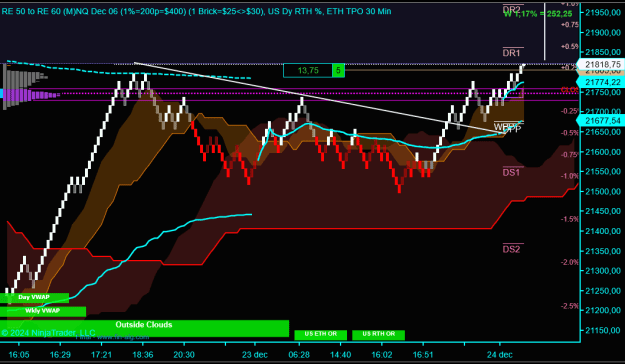This screenshot has width=625, height=364.
Task: Click the 21850,00 price axis label
Action: pyautogui.click(x=603, y=52)
